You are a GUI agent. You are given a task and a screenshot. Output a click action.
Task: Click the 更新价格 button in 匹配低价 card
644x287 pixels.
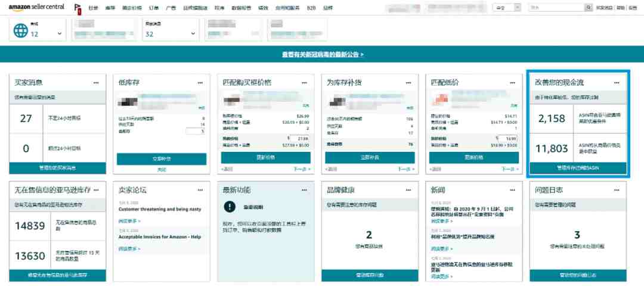click(474, 157)
